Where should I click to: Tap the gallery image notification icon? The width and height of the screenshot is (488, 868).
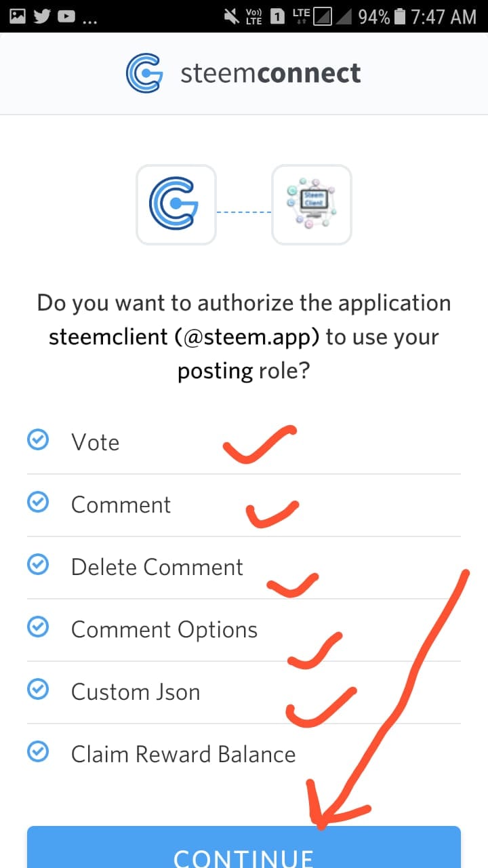[17, 16]
